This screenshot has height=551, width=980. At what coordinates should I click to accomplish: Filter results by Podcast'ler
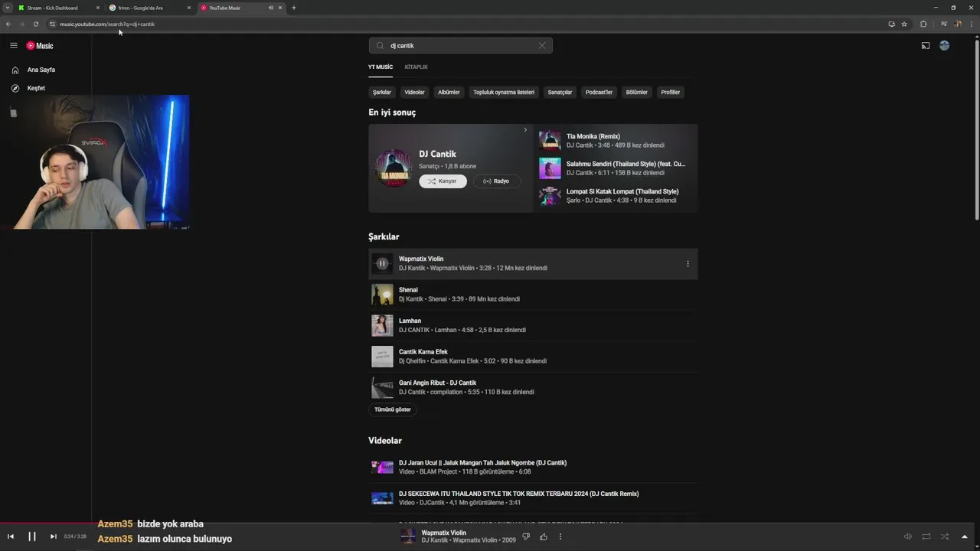(599, 93)
